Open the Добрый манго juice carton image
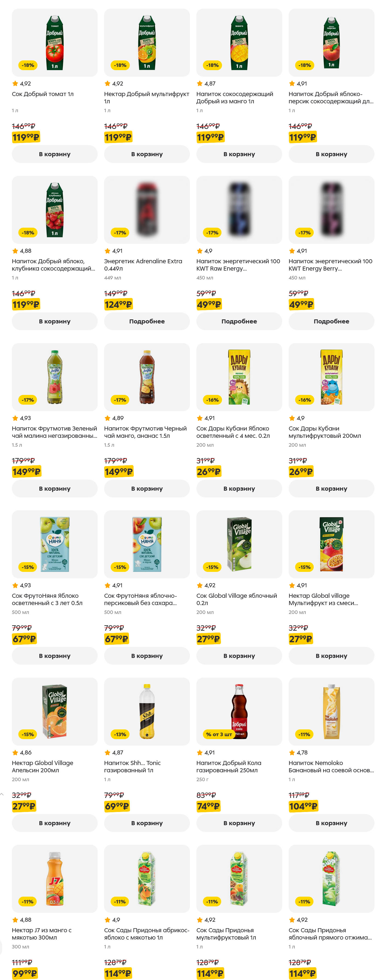Screen dimensions: 382x980 point(239,42)
